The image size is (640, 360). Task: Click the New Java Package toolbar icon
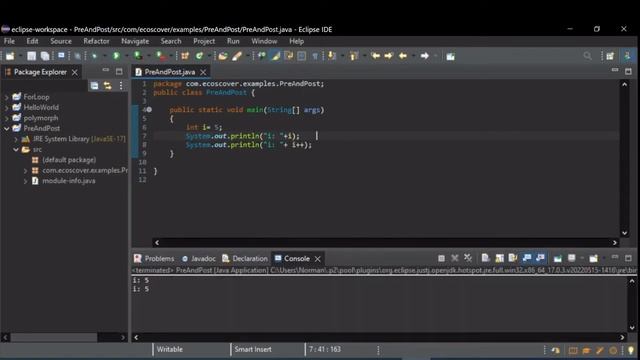pos(185,56)
